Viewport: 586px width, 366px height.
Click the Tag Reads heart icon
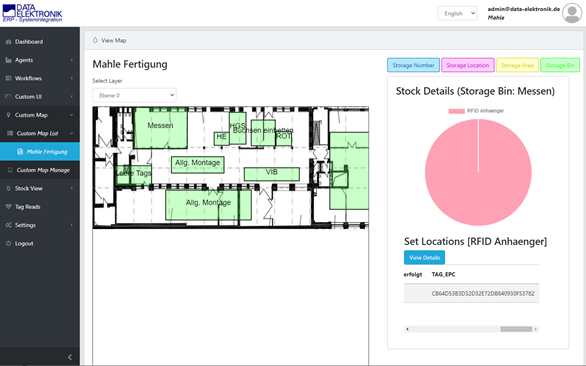tap(9, 207)
